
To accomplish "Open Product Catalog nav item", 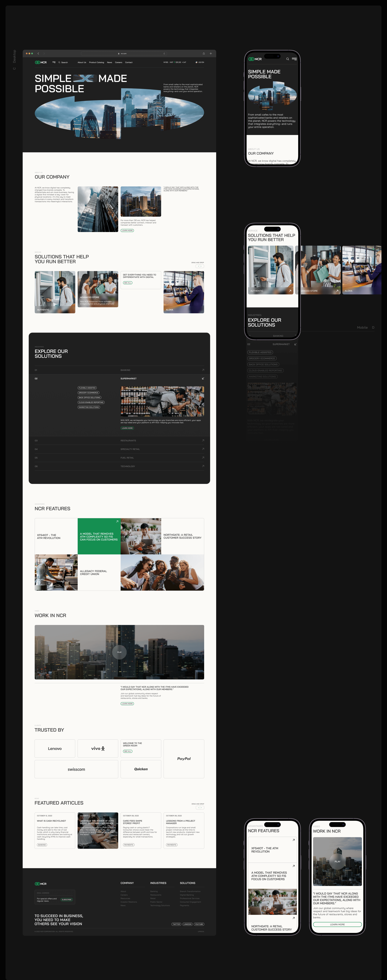I will coord(96,62).
